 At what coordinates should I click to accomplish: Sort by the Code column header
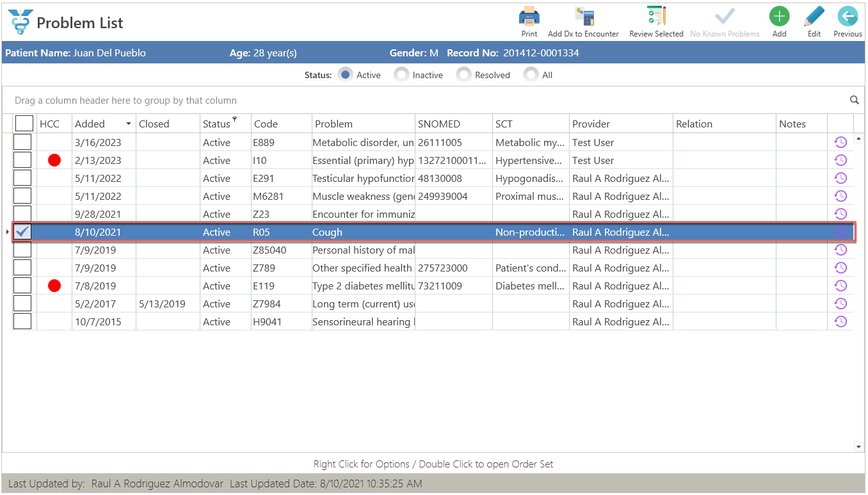pos(282,124)
